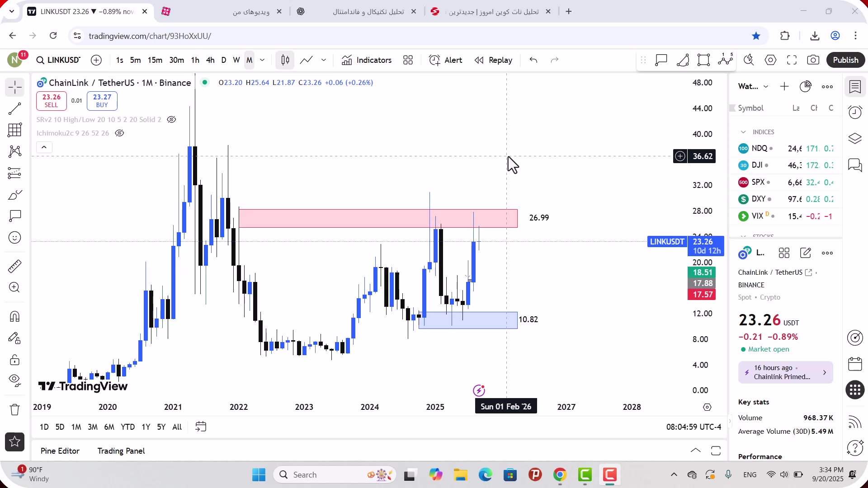The height and width of the screenshot is (488, 868).
Task: Collapse the indicator legend arrow
Action: [44, 147]
